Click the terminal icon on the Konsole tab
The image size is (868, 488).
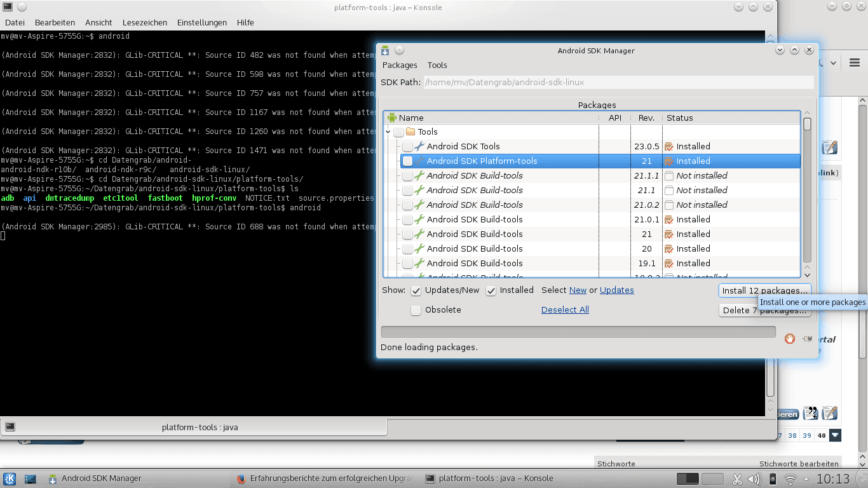tap(10, 427)
